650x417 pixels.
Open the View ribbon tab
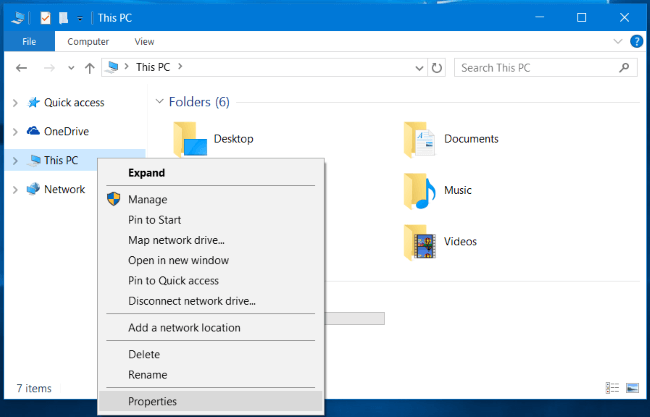click(x=144, y=41)
